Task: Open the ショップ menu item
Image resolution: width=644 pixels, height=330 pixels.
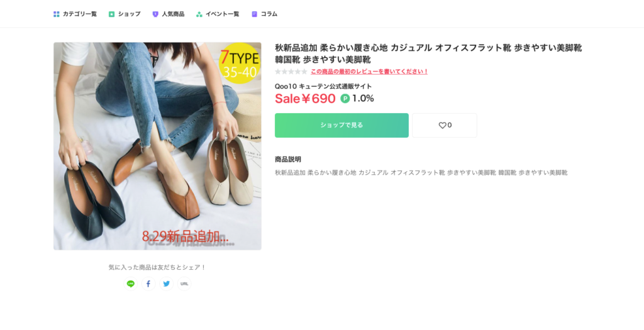Action: point(125,14)
